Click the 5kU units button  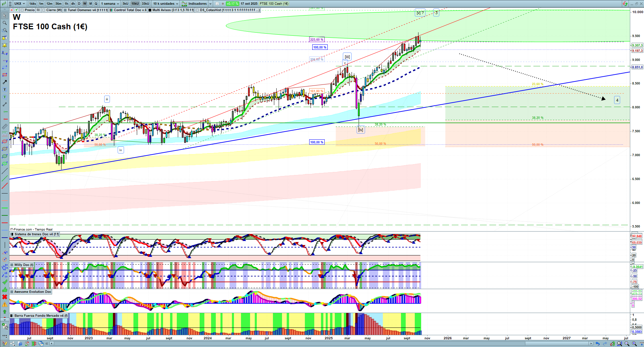tap(125, 4)
